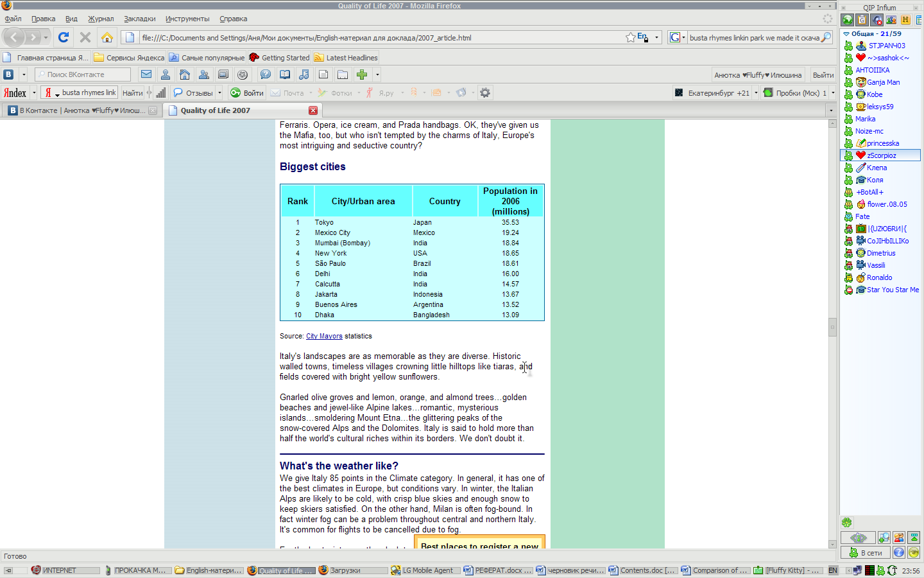Image resolution: width=924 pixels, height=578 pixels.
Task: Open QIP status dropdown 'В сети'
Action: point(866,552)
